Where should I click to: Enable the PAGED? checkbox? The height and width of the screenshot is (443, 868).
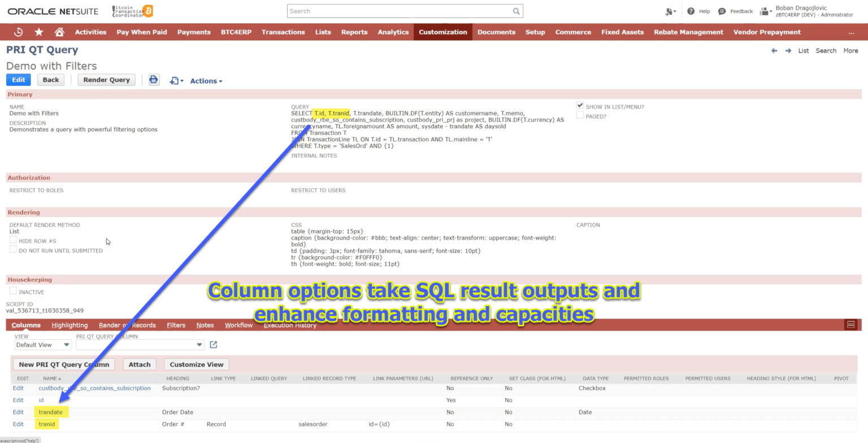(580, 116)
